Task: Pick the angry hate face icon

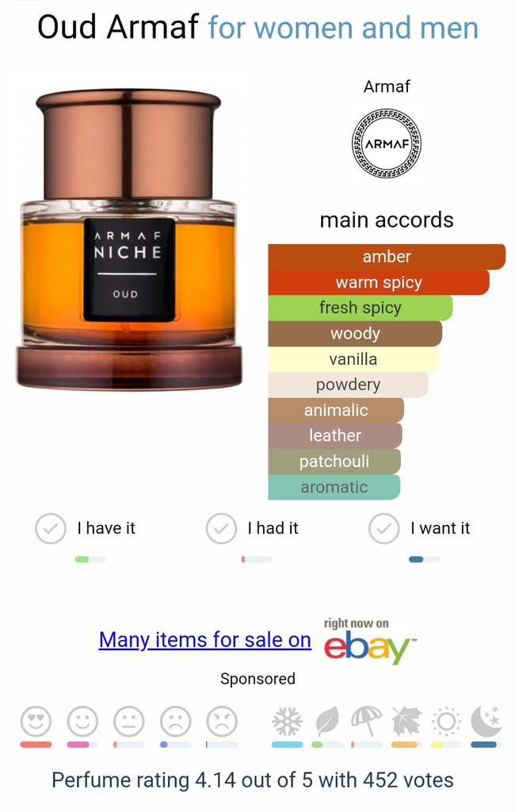Action: [x=222, y=721]
